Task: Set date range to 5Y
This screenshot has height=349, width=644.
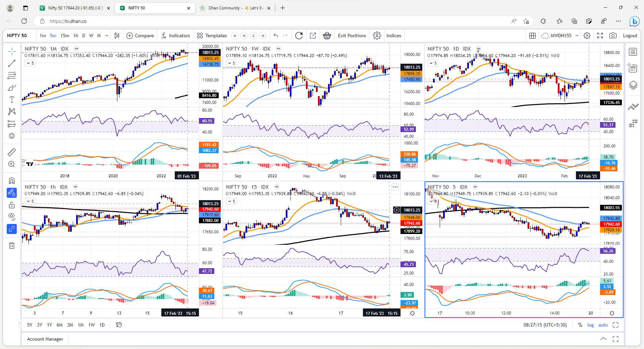Action: pyautogui.click(x=30, y=325)
